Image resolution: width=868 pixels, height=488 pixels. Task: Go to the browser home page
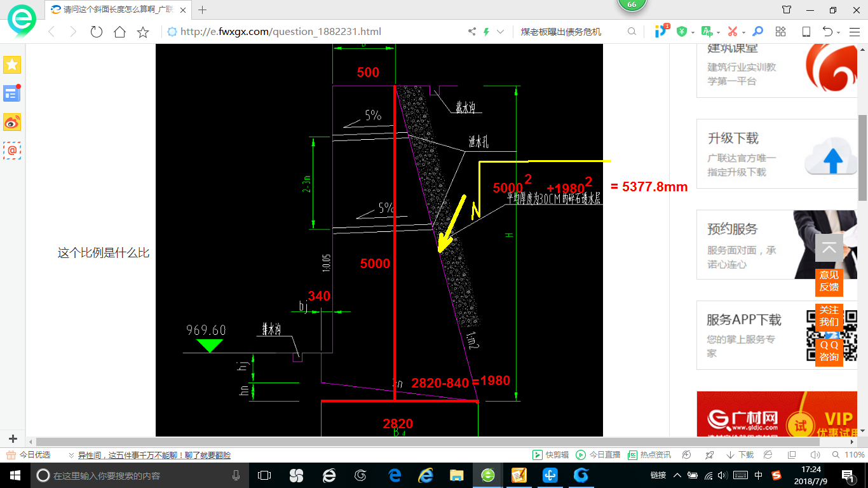tap(119, 31)
